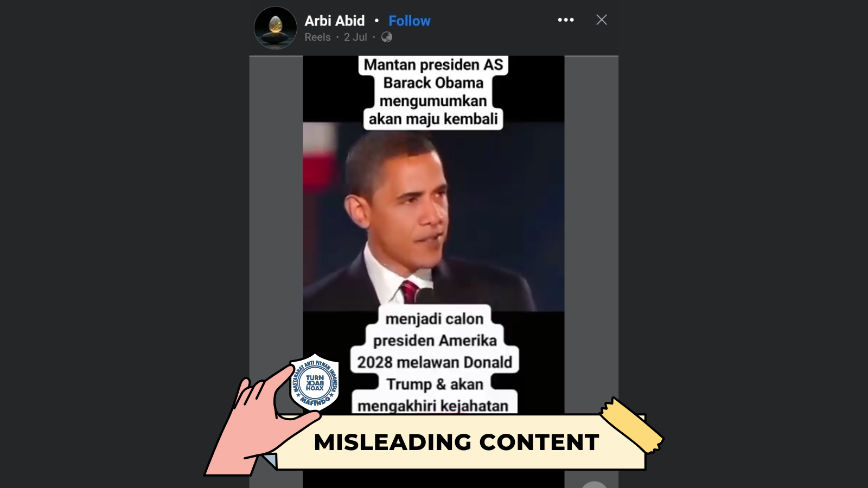
Task: Open Arbi Abid's profile picture
Action: pos(276,28)
